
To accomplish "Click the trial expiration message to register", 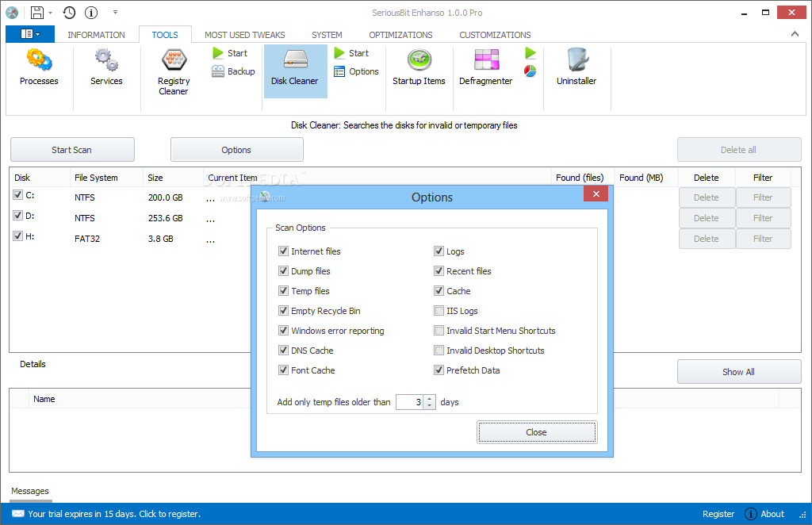I will [114, 514].
